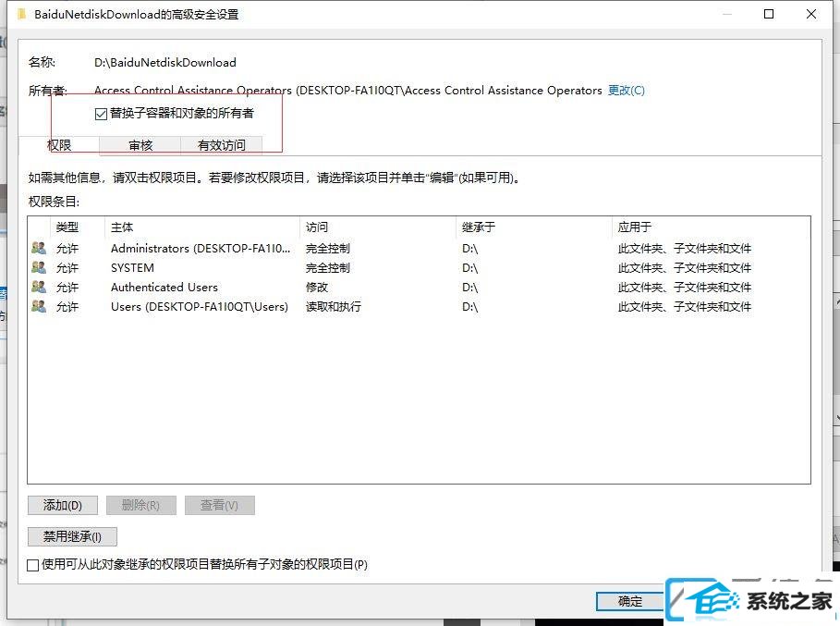Click 完全控制 in the SYSTEM row

click(x=328, y=268)
